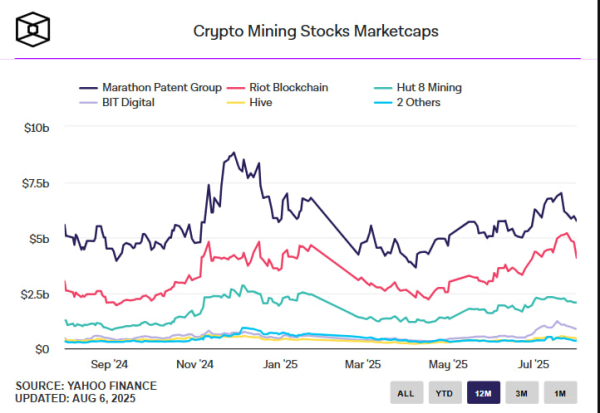Click Marathon line peak near December
This screenshot has height=413, width=600.
point(234,153)
